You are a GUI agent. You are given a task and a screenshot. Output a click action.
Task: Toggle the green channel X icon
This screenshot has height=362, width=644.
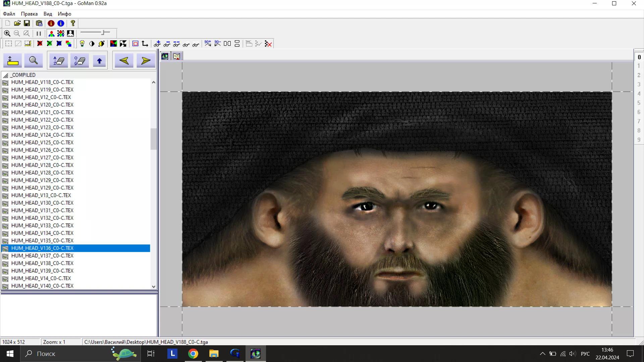[x=49, y=44]
